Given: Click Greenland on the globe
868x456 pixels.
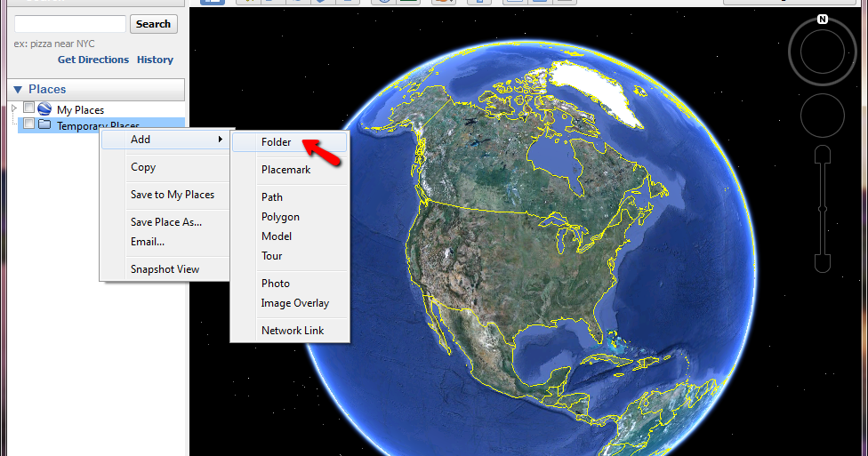Looking at the screenshot, I should tap(598, 92).
